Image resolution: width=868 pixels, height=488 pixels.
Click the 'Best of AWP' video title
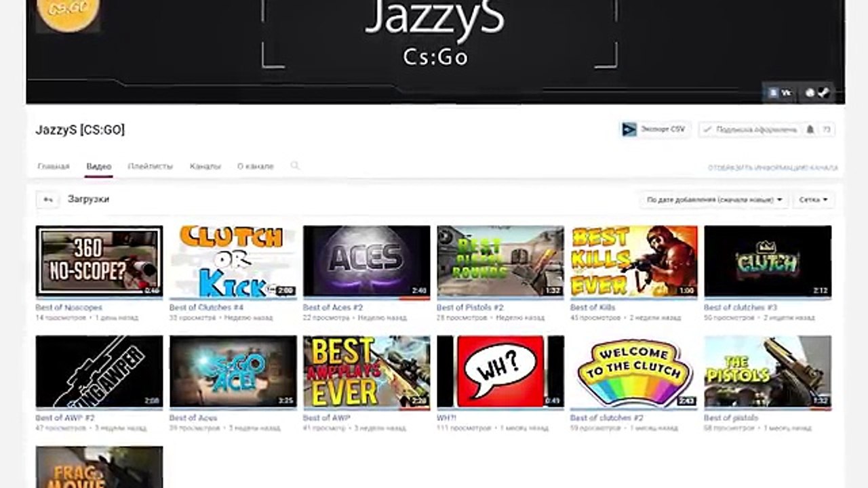(x=327, y=418)
